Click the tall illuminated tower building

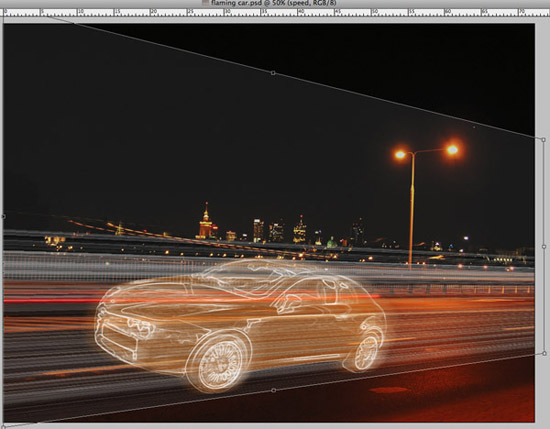(x=206, y=221)
